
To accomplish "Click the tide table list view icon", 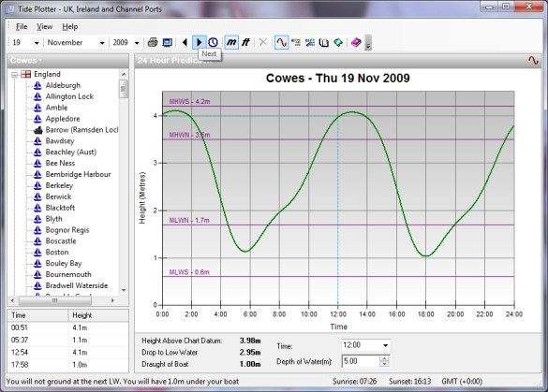I will point(296,43).
